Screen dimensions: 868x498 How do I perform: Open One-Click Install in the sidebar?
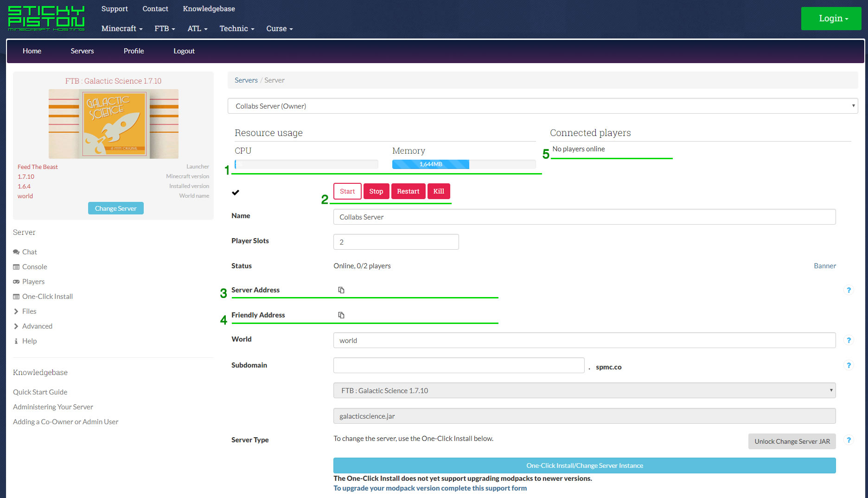pos(47,297)
